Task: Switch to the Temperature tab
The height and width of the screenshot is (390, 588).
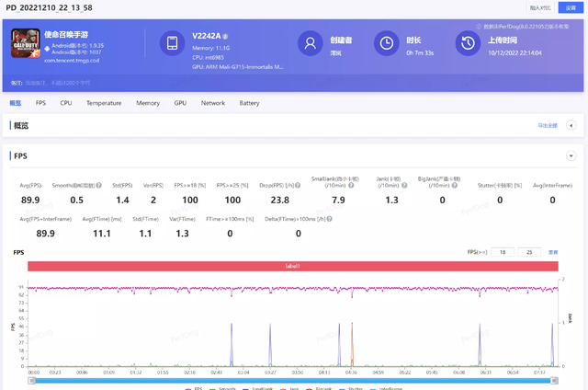Action: [x=104, y=103]
